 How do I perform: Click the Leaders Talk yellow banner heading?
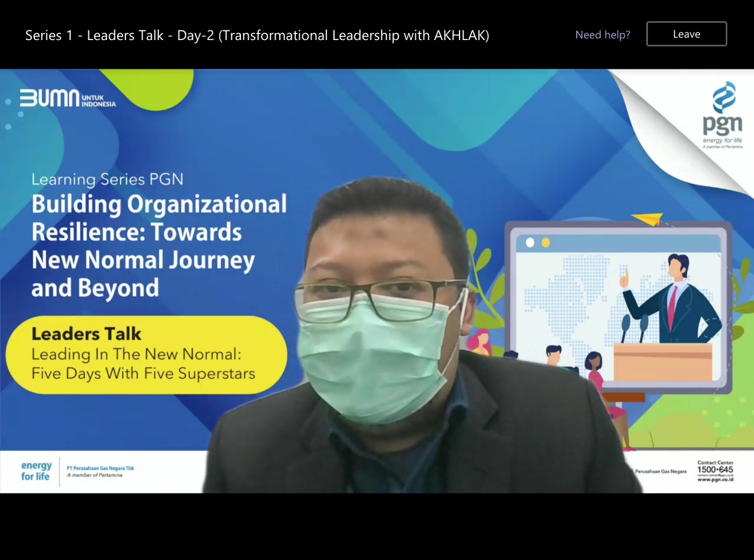pos(87,334)
